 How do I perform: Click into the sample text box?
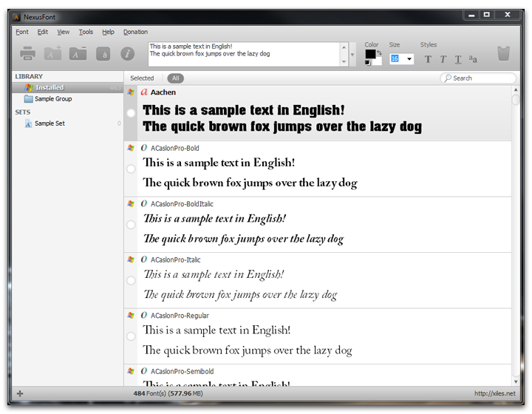point(244,54)
